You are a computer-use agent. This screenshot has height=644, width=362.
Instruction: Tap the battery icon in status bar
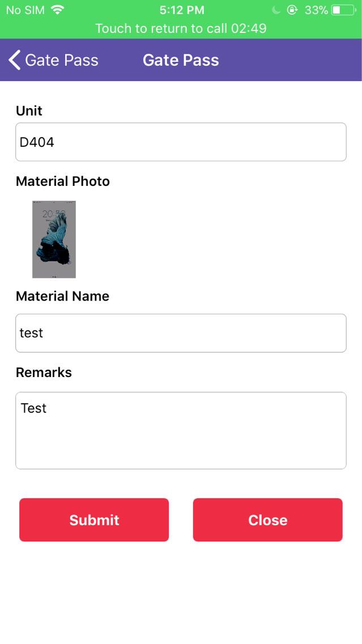pos(343,10)
